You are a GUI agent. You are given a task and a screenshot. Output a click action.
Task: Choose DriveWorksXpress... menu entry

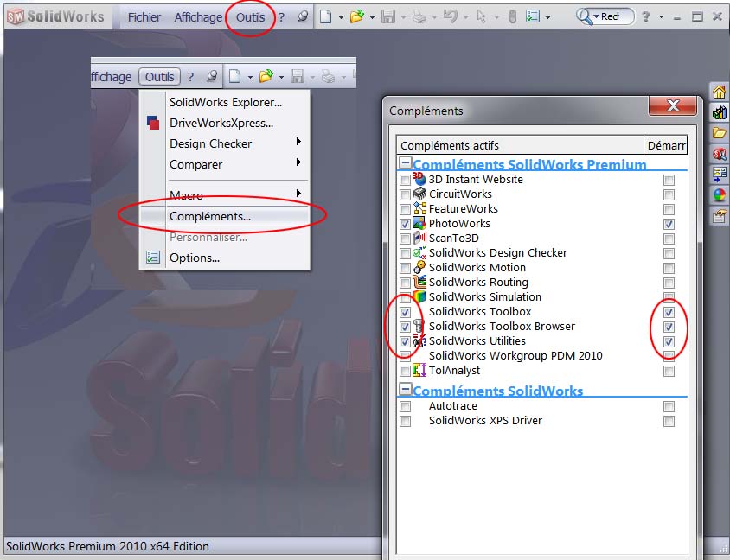pyautogui.click(x=225, y=123)
